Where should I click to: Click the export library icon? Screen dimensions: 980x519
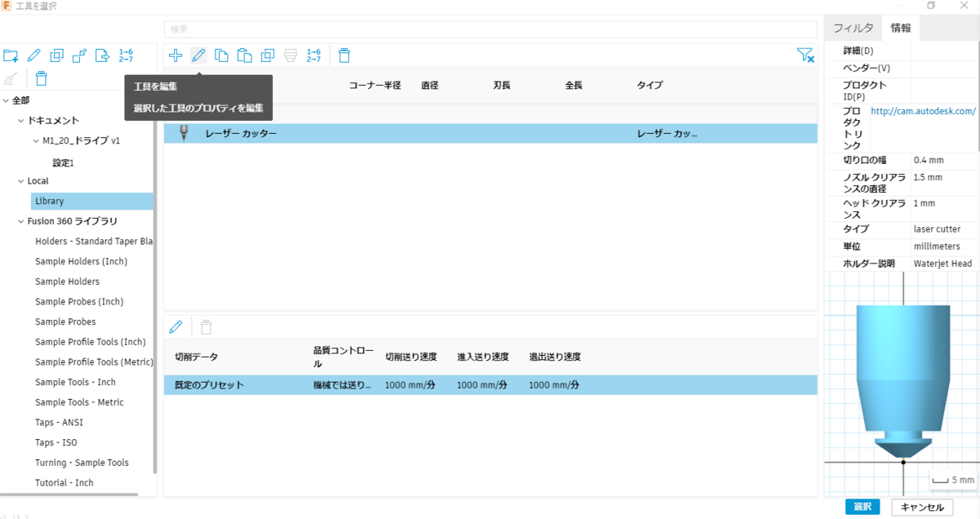click(102, 55)
